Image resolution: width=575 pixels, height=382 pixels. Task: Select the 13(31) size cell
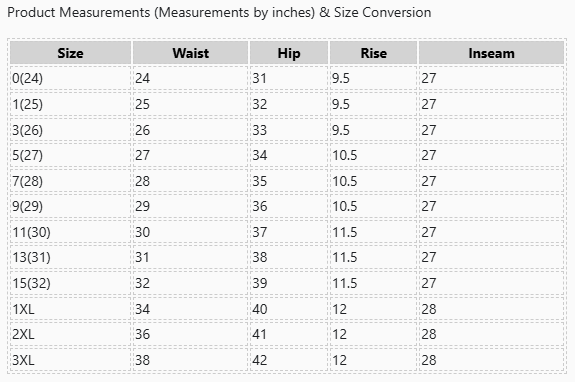pos(70,257)
